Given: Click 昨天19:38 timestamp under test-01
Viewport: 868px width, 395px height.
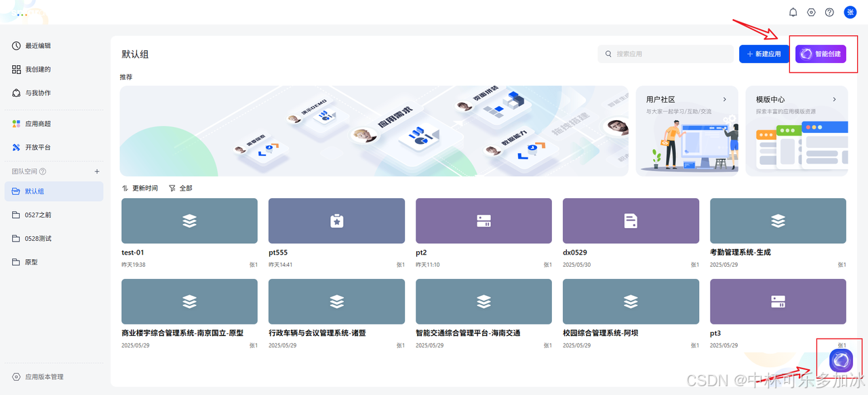Looking at the screenshot, I should (x=134, y=265).
